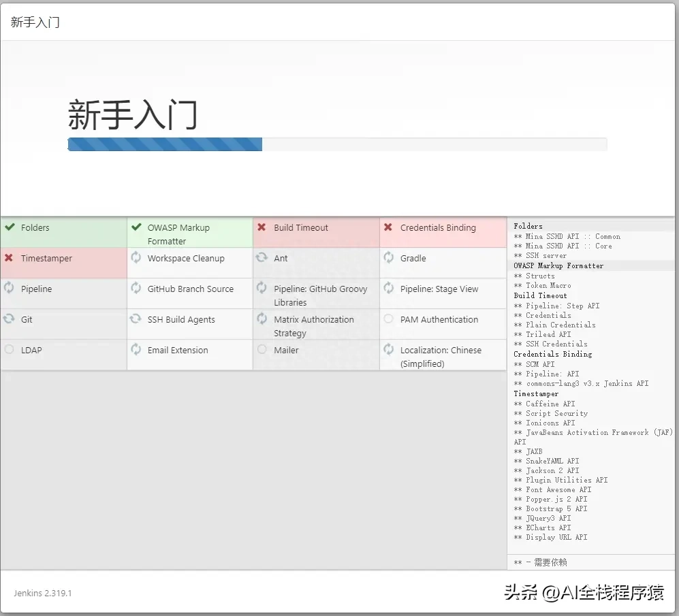This screenshot has width=679, height=616.
Task: Click the green checkmark next to Folders
Action: click(x=10, y=227)
